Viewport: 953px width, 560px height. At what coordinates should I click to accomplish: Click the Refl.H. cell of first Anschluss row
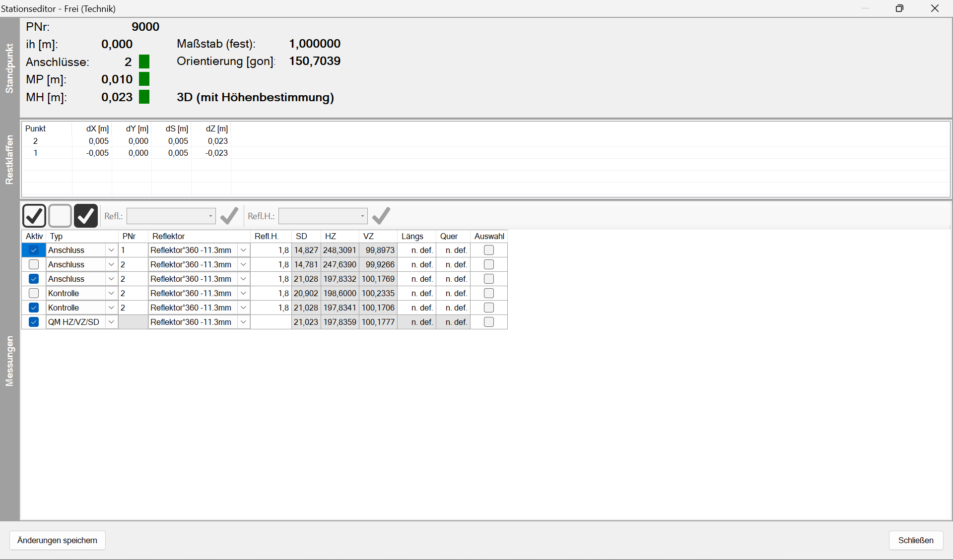click(x=271, y=250)
